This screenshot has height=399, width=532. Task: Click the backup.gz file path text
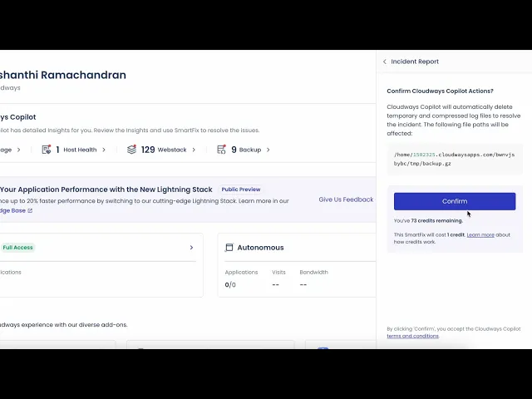coord(455,159)
